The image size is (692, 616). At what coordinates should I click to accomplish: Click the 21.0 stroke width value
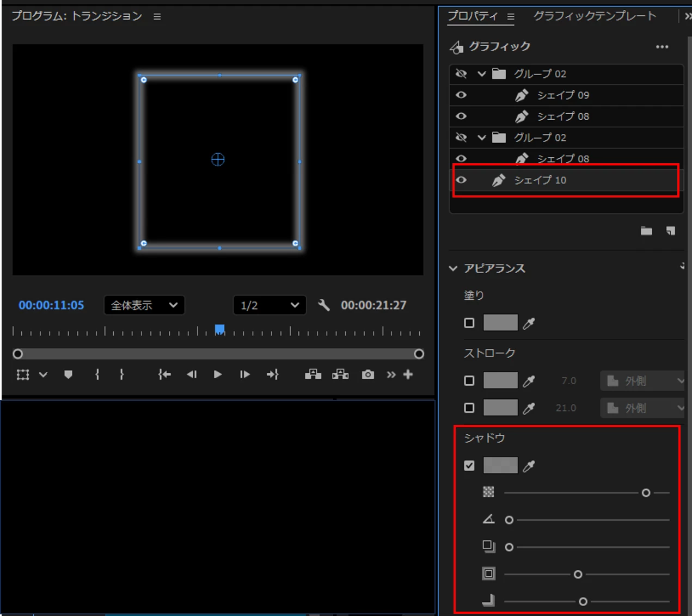(x=566, y=408)
